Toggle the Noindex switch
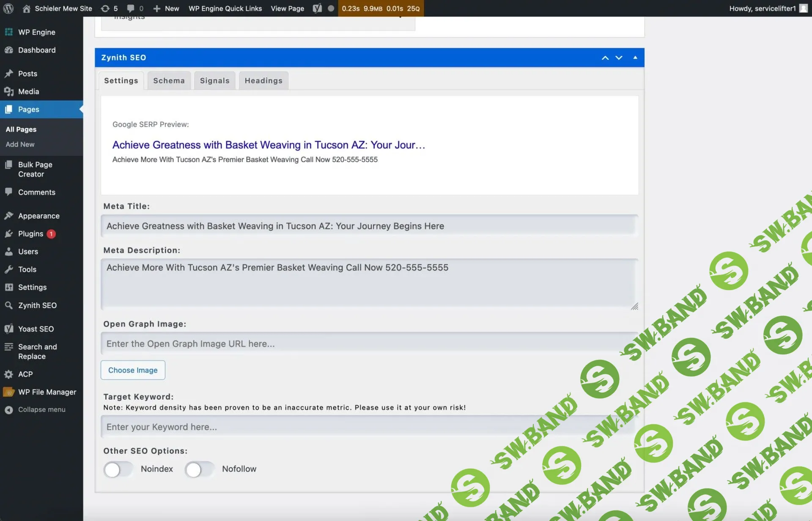Image resolution: width=812 pixels, height=521 pixels. (118, 469)
